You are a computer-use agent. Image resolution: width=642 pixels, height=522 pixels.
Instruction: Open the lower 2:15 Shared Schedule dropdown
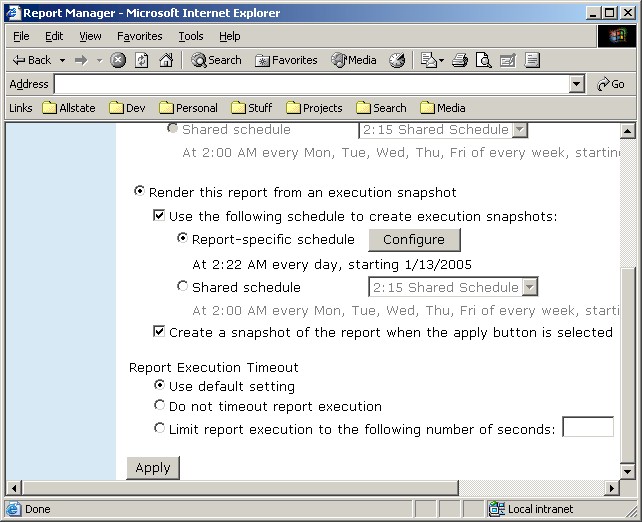pos(530,287)
